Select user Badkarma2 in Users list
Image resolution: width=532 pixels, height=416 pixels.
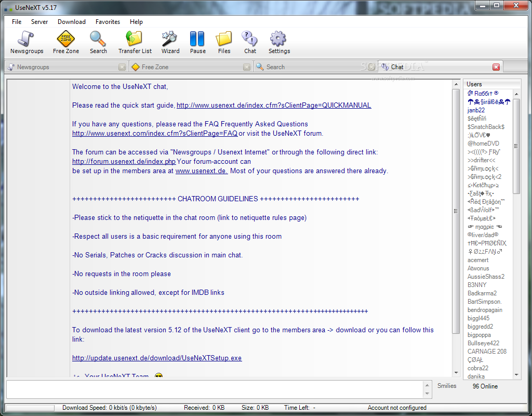tap(482, 293)
